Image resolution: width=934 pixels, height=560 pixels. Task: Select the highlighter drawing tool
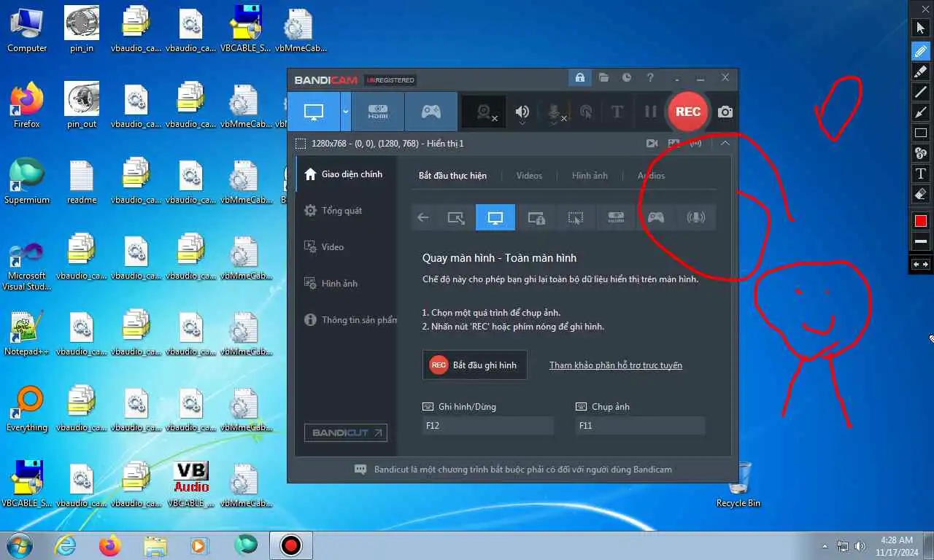point(921,71)
